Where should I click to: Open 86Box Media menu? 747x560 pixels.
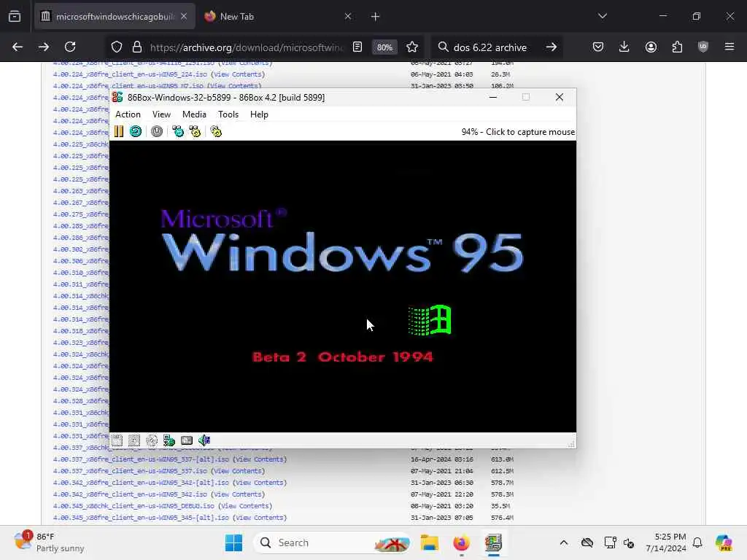point(194,114)
